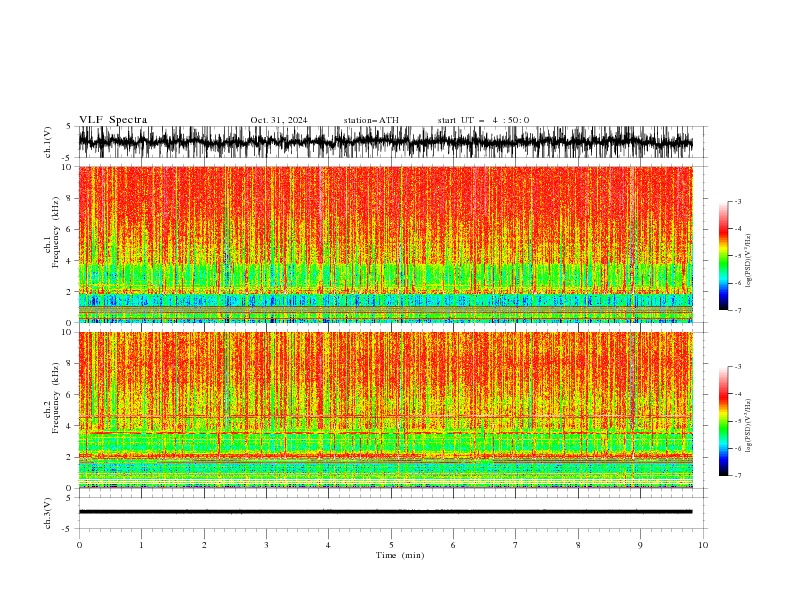This screenshot has height=612, width=792.
Task: Click the ch.3 flat waveform trace
Action: click(x=385, y=512)
